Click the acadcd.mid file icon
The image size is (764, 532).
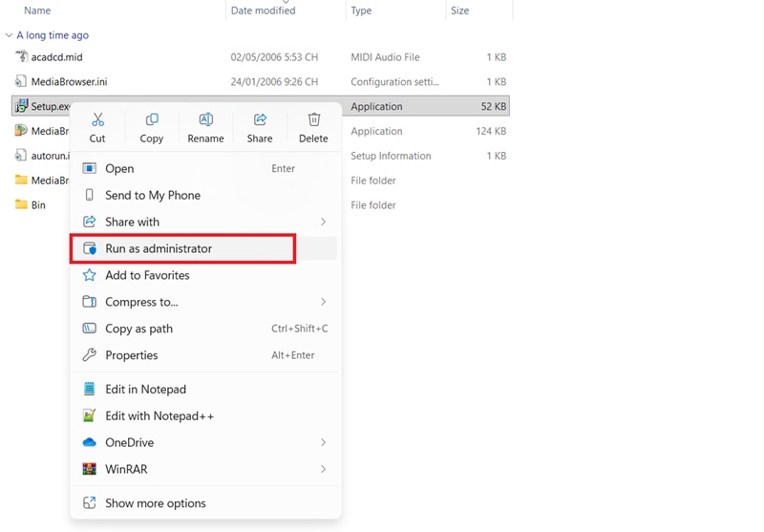(21, 56)
